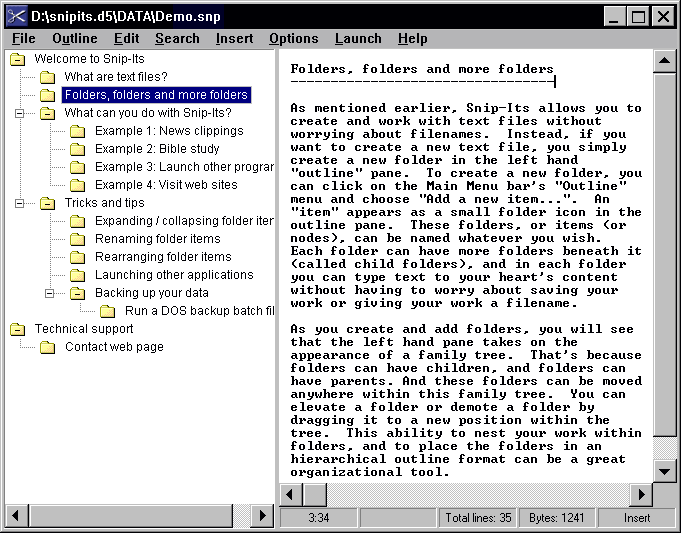Click the folder icon beside Technical support
Image resolution: width=681 pixels, height=533 pixels.
coord(17,330)
